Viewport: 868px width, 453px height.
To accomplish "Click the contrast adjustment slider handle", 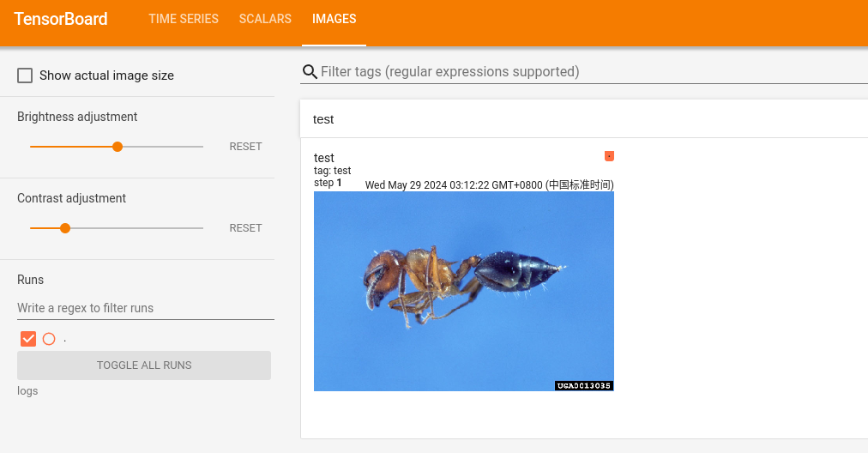I will pyautogui.click(x=65, y=228).
